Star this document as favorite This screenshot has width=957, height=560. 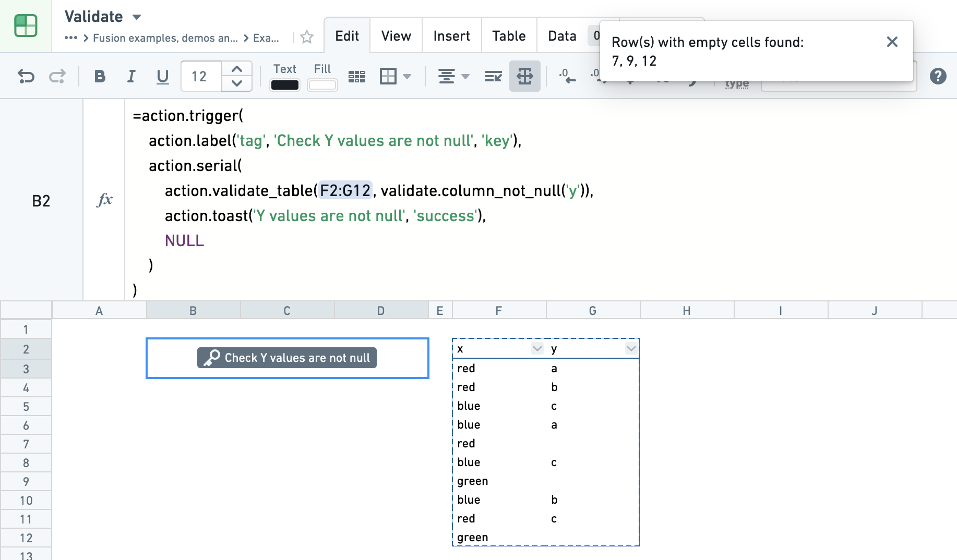pyautogui.click(x=307, y=37)
